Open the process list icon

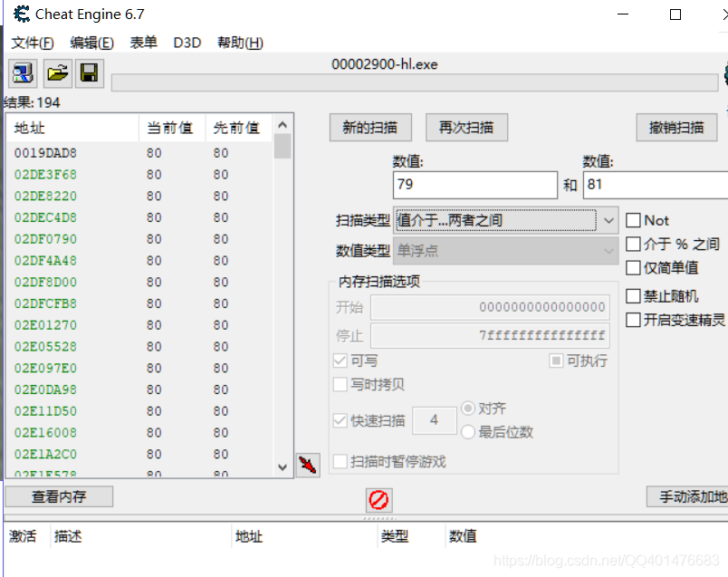pyautogui.click(x=23, y=73)
